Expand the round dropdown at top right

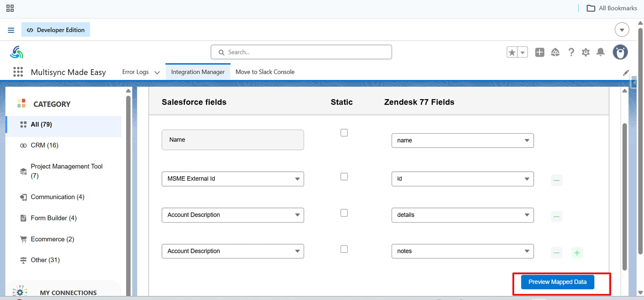click(x=622, y=30)
